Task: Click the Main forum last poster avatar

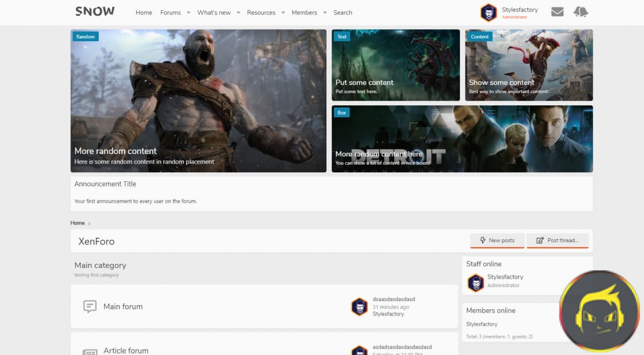Action: [359, 307]
